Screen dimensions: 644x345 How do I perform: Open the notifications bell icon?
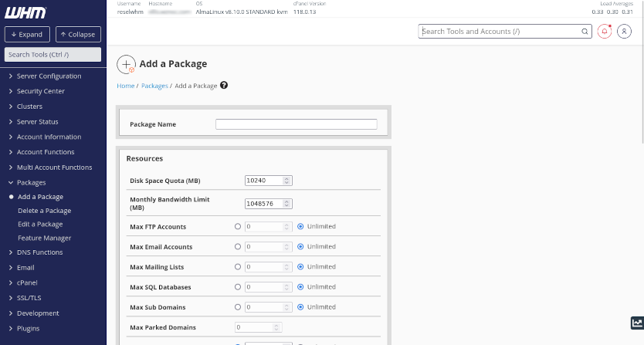pos(605,32)
